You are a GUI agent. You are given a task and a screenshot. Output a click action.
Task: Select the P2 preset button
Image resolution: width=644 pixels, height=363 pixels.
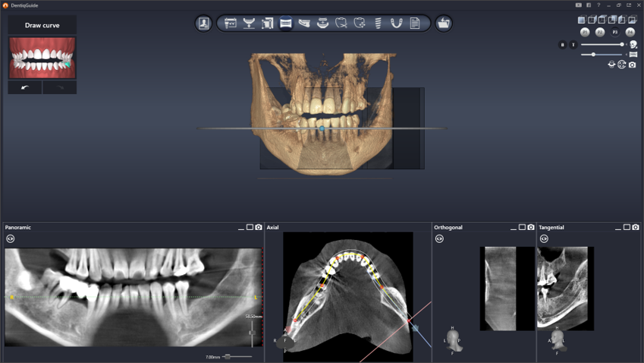pos(600,32)
